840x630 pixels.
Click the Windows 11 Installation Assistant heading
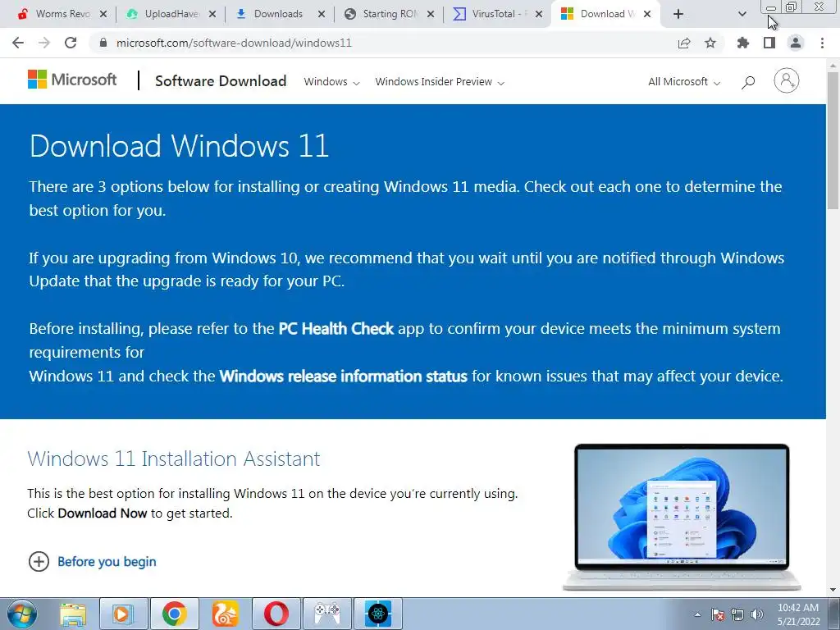(x=174, y=459)
